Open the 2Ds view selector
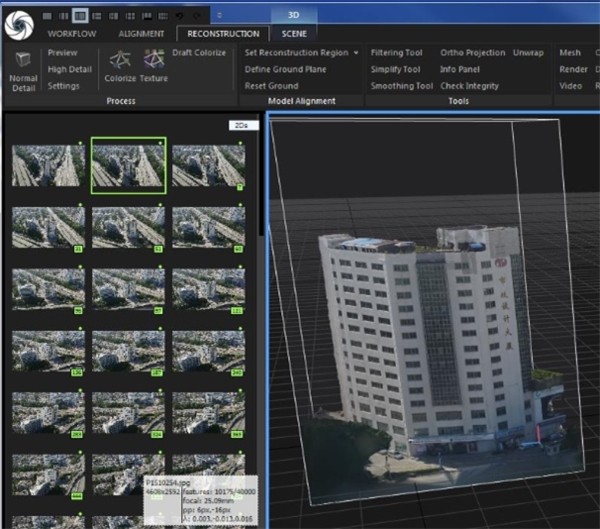This screenshot has height=529, width=600. [x=243, y=125]
